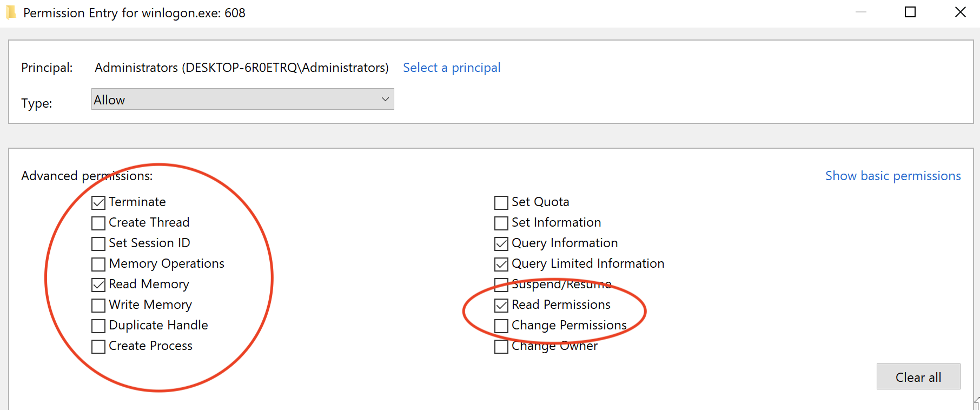Check the Create Process box
The height and width of the screenshot is (410, 980).
pos(98,347)
